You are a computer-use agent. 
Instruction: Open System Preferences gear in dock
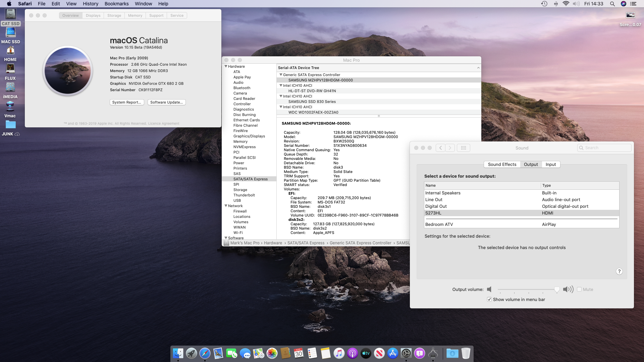(406, 353)
